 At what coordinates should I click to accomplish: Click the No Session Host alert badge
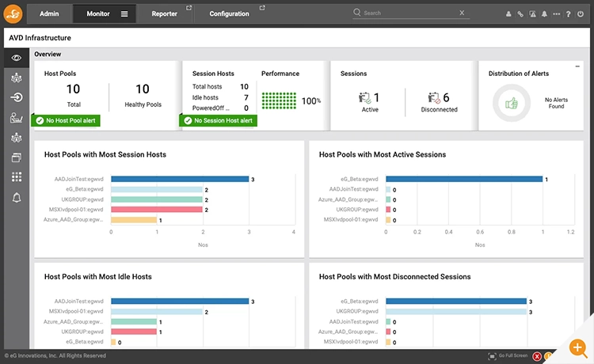(219, 120)
